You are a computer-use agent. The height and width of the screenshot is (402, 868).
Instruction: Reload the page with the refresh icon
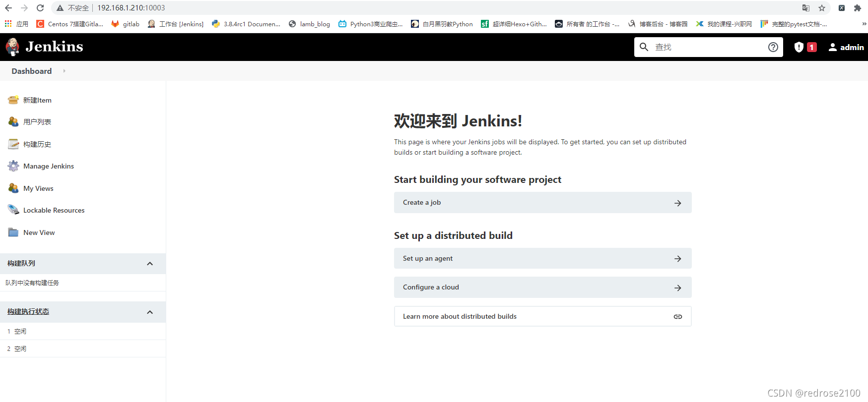[40, 8]
